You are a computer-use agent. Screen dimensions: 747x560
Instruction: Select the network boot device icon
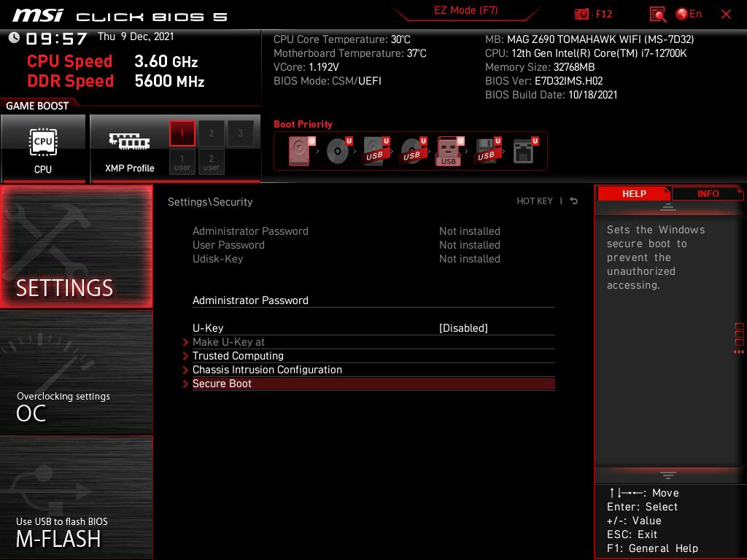pyautogui.click(x=525, y=151)
